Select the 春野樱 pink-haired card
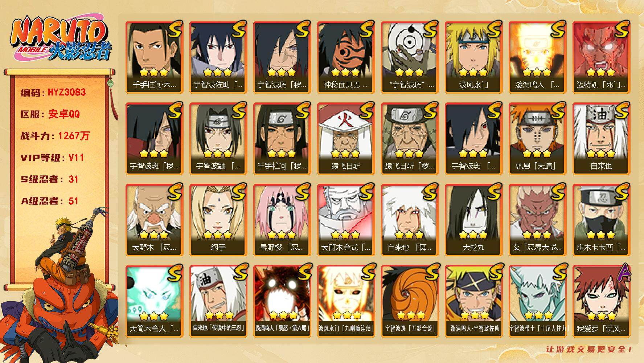Screen dimensions: 644x363 [282, 220]
